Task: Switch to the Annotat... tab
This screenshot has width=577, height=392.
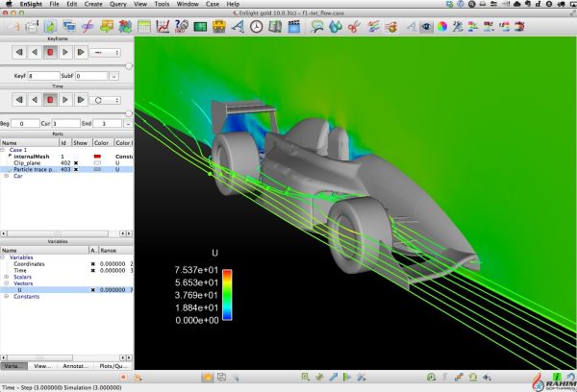Action: 78,366
